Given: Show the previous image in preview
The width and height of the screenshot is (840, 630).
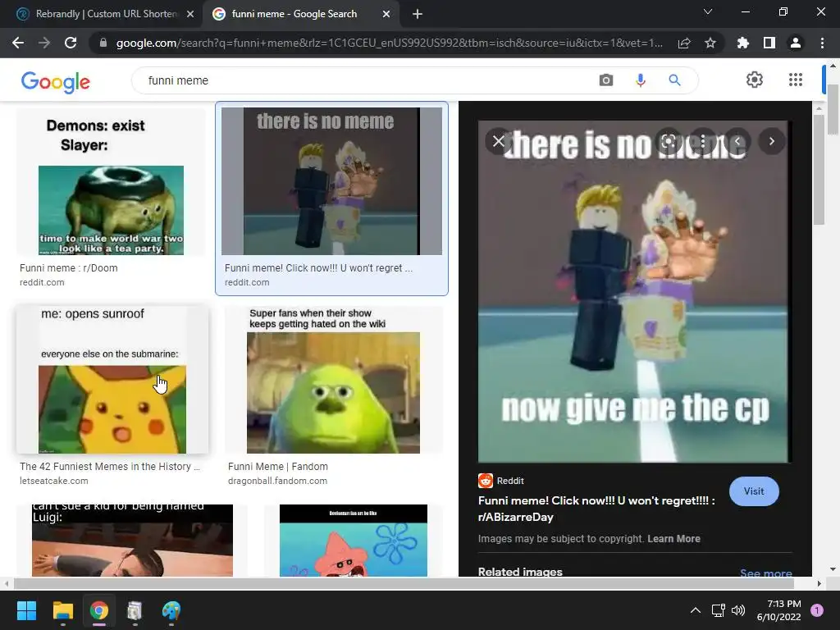Looking at the screenshot, I should pos(737,141).
